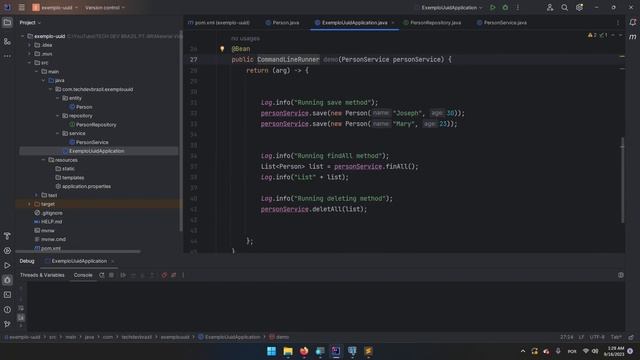Open the main hamburger menu

tap(22, 7)
